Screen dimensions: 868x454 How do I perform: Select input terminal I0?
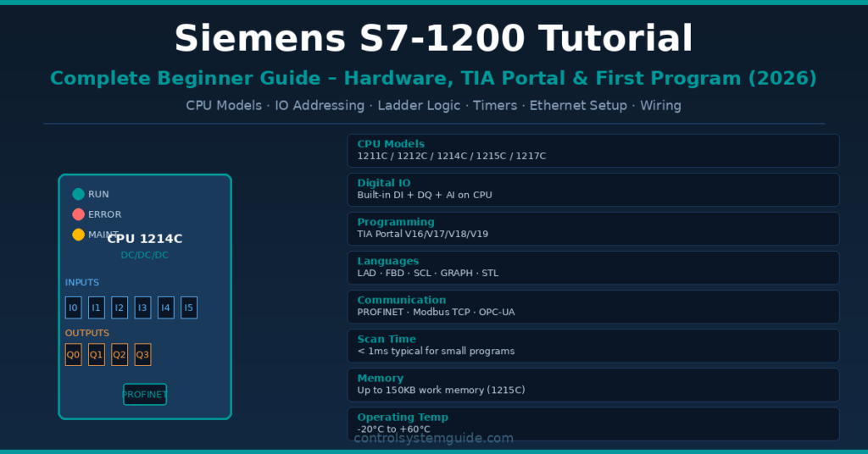[73, 308]
